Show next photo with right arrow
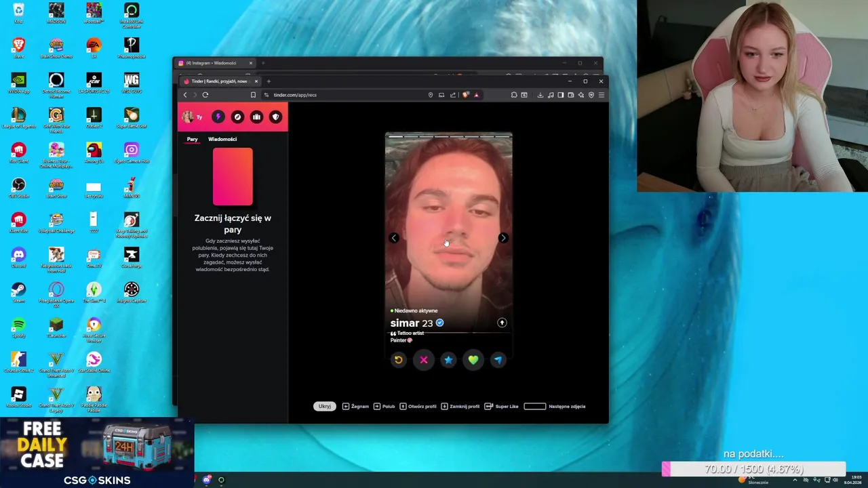 503,238
